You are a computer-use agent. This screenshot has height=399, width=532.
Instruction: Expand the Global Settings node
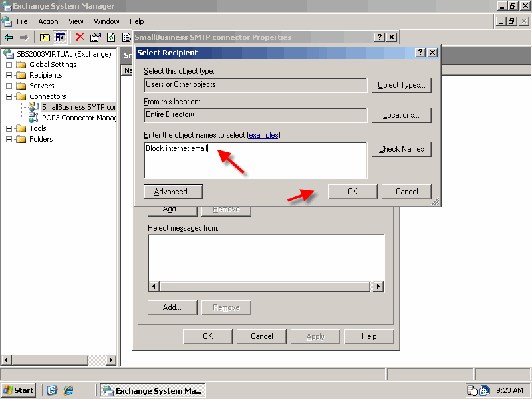(x=9, y=65)
